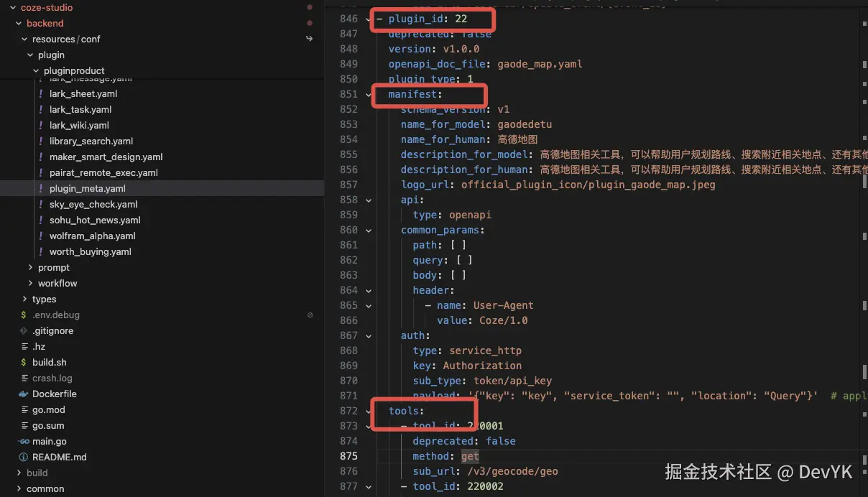
Task: Click the /v3/geocode/geo sub_url value
Action: (x=512, y=471)
